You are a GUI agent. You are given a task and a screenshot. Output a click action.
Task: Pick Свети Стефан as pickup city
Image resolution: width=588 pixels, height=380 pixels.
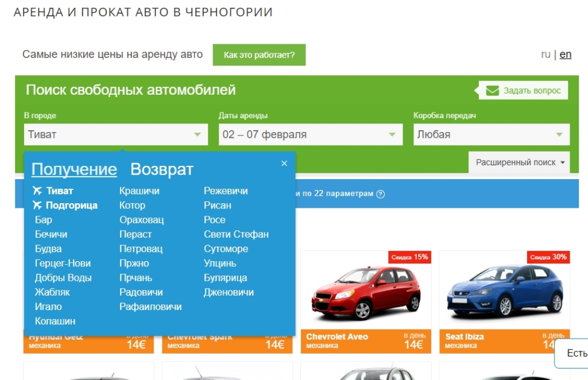click(x=236, y=234)
